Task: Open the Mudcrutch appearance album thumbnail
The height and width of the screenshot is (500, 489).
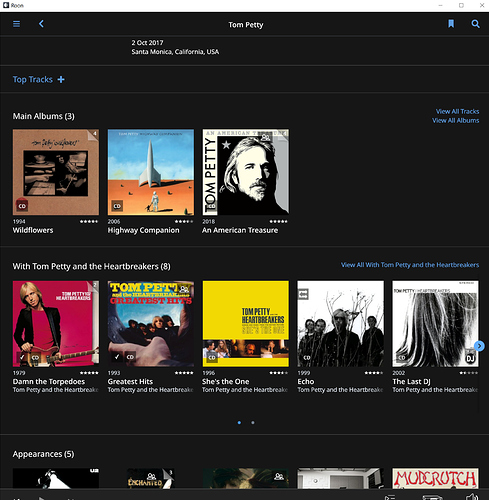Action: [435, 479]
